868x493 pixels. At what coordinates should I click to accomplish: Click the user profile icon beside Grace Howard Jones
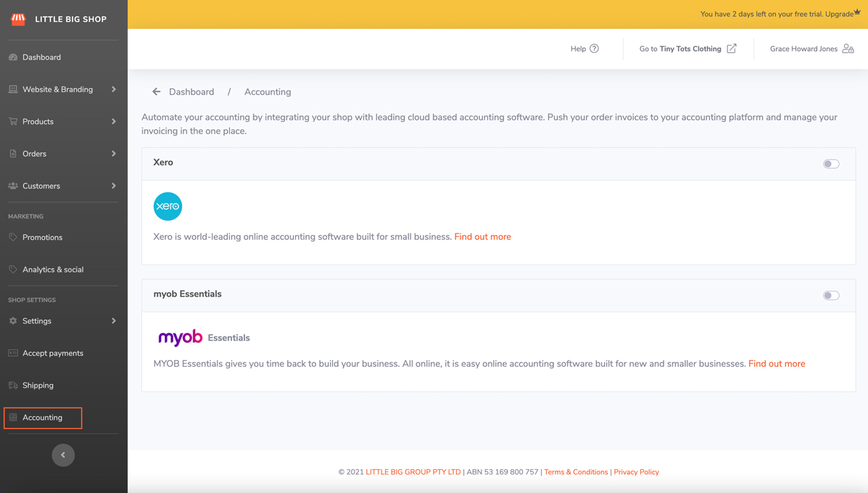coord(848,49)
